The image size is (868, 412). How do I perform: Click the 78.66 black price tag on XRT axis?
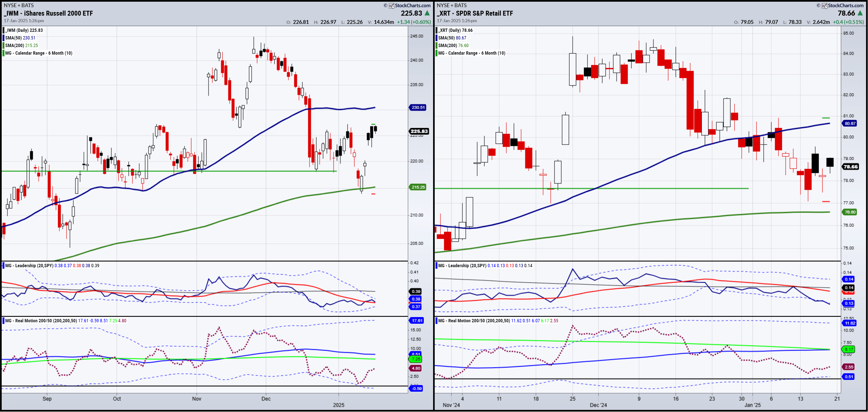850,167
